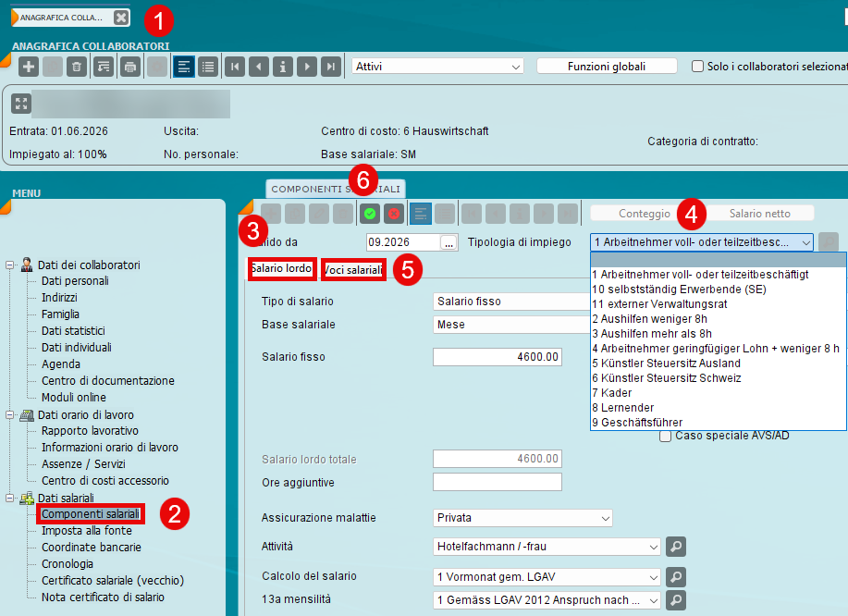Screen dimensions: 848x616
Task: Select '9 Geschäftsführer' from the list
Action: [x=719, y=423]
